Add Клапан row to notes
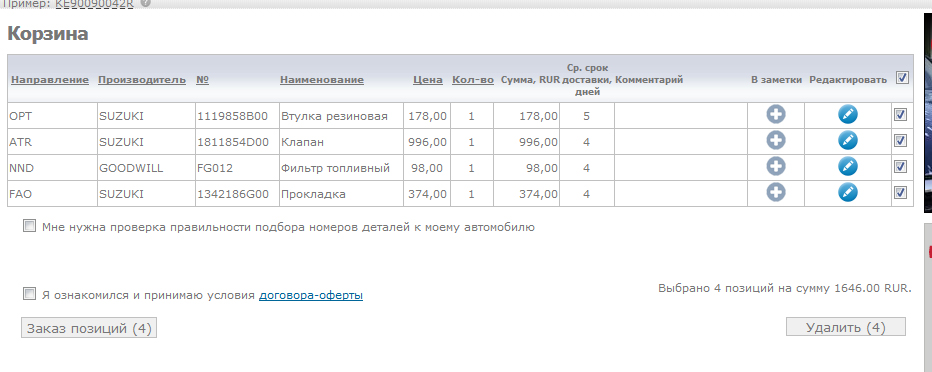This screenshot has width=932, height=372. click(776, 140)
